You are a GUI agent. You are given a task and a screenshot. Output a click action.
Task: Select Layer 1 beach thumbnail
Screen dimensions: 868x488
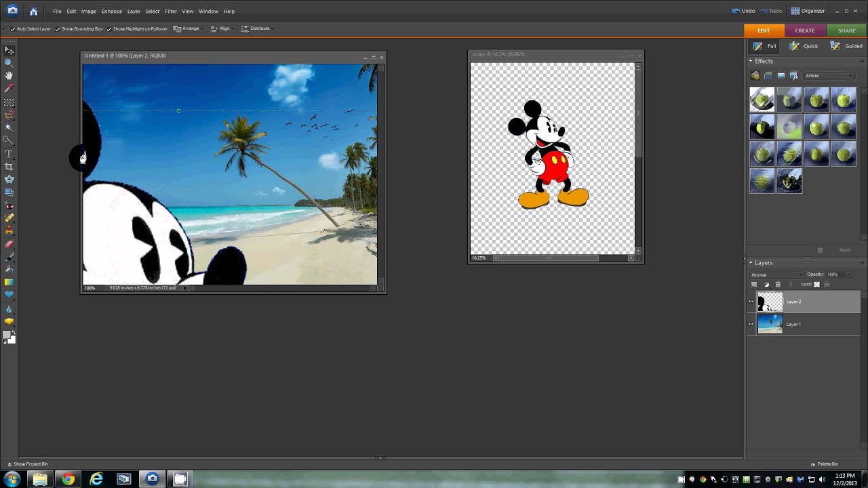(x=770, y=324)
